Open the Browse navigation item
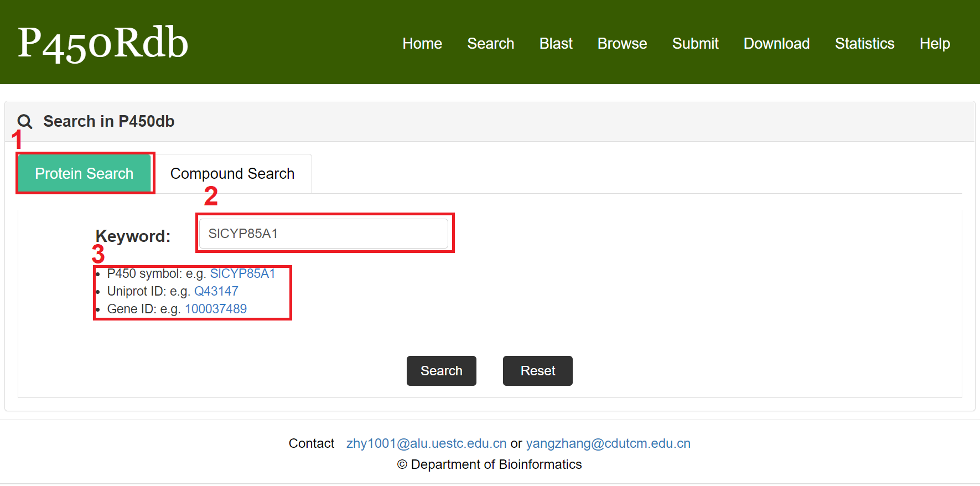 click(x=622, y=43)
